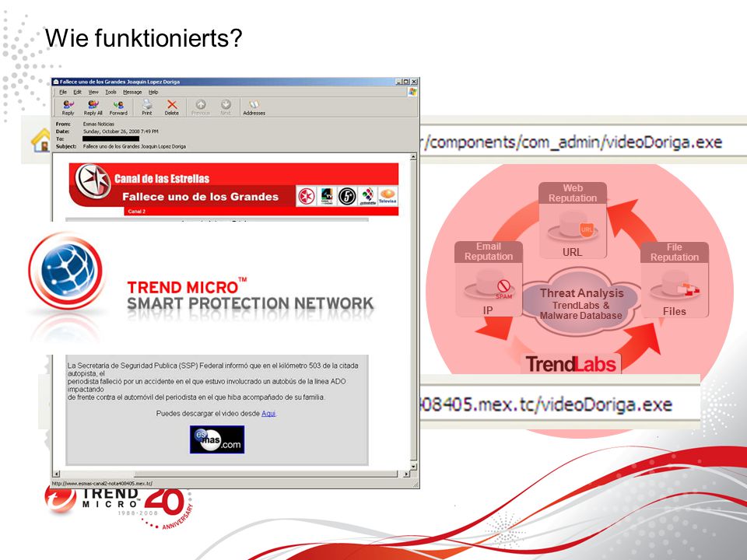
Task: Click the 'Wie funktionierts?' slide title
Action: [143, 37]
